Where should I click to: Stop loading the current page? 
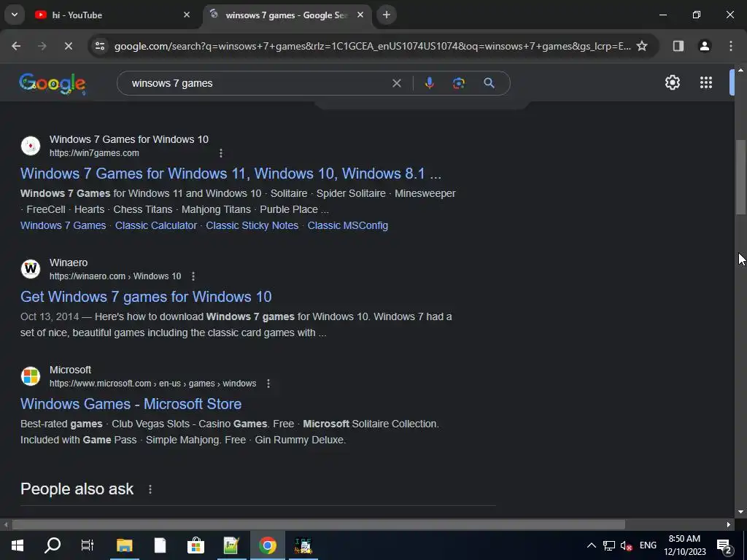[68, 46]
